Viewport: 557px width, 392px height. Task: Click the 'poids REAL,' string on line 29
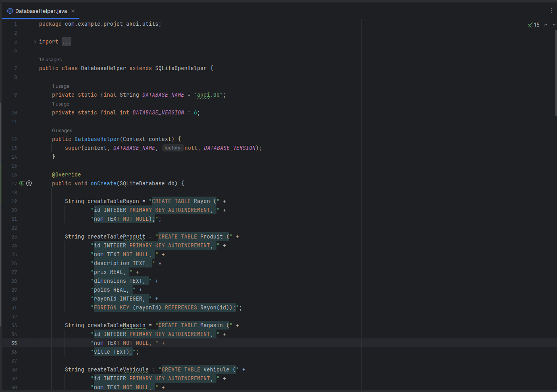[x=113, y=290]
